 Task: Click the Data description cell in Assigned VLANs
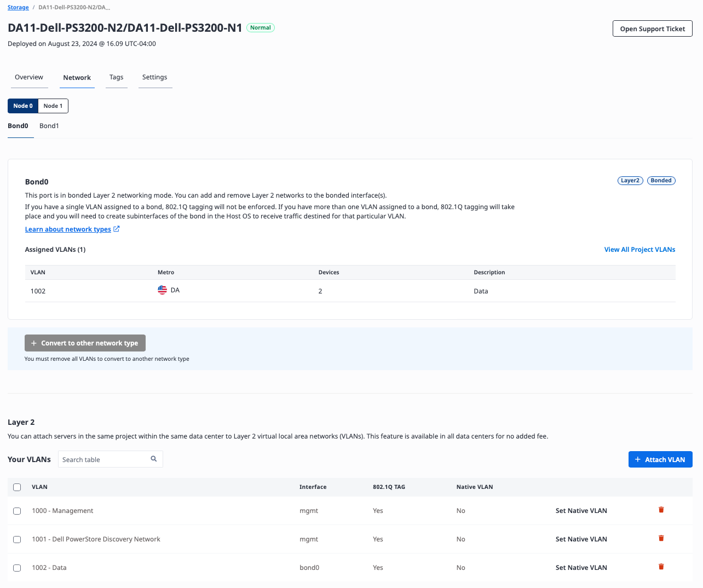481,291
